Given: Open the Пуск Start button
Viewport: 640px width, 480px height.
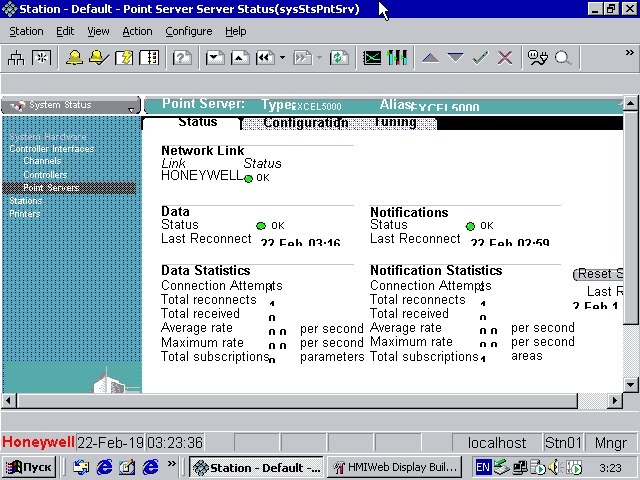Looking at the screenshot, I should (x=29, y=467).
